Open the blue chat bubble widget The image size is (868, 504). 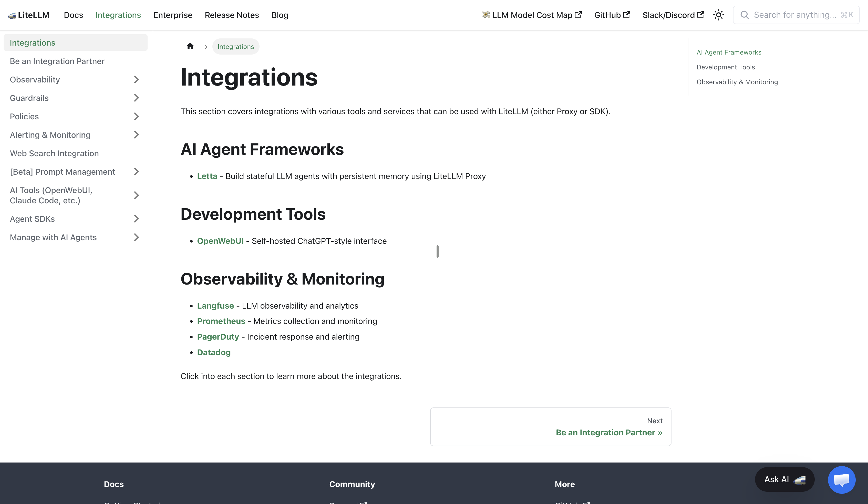pyautogui.click(x=841, y=480)
